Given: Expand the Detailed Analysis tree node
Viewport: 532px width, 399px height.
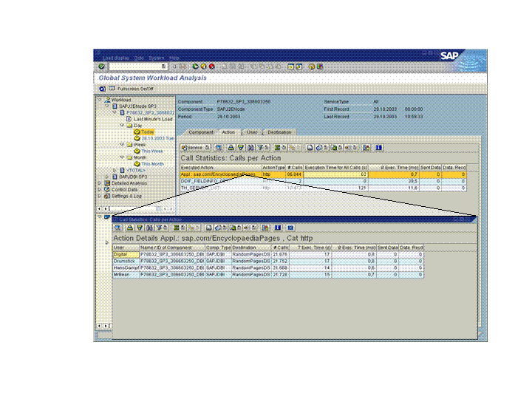Looking at the screenshot, I should [x=99, y=183].
